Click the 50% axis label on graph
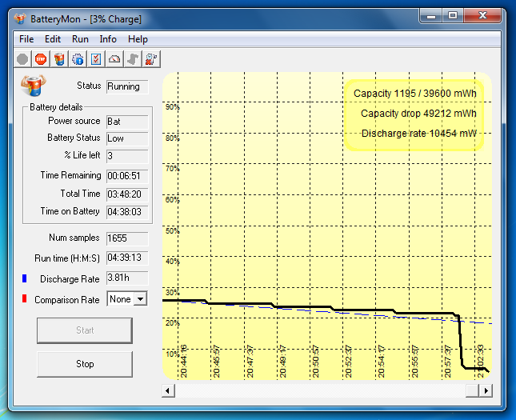This screenshot has width=516, height=420. click(172, 230)
